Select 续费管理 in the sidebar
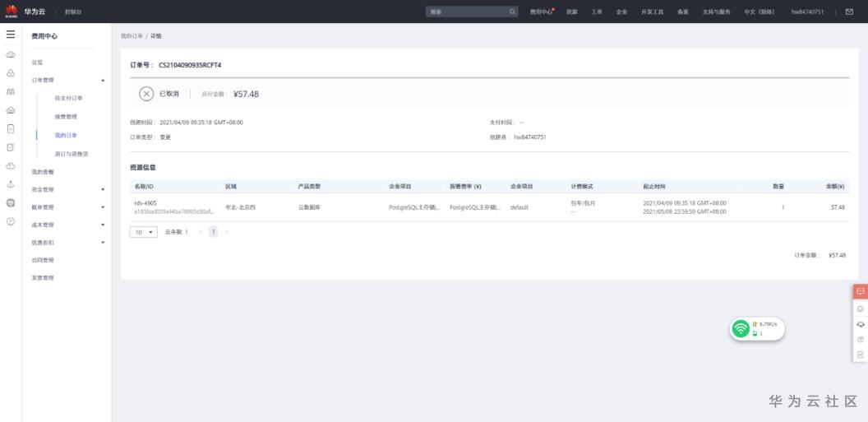The width and height of the screenshot is (868, 422). tap(65, 117)
